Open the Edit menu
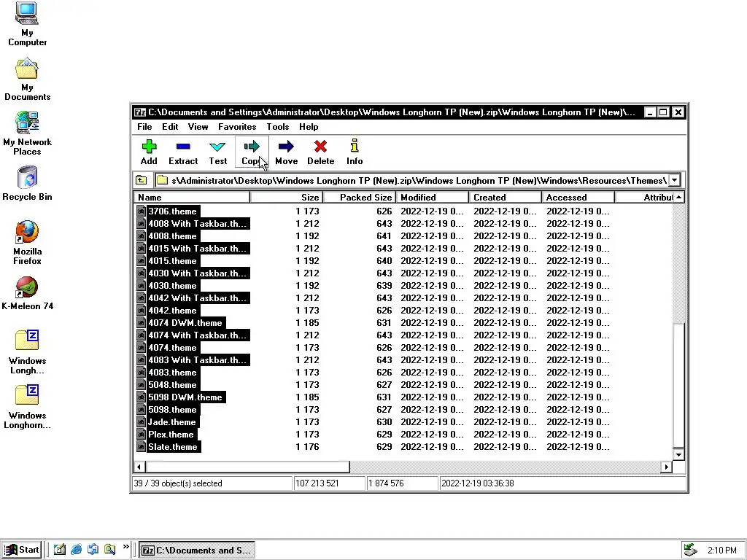 tap(170, 127)
